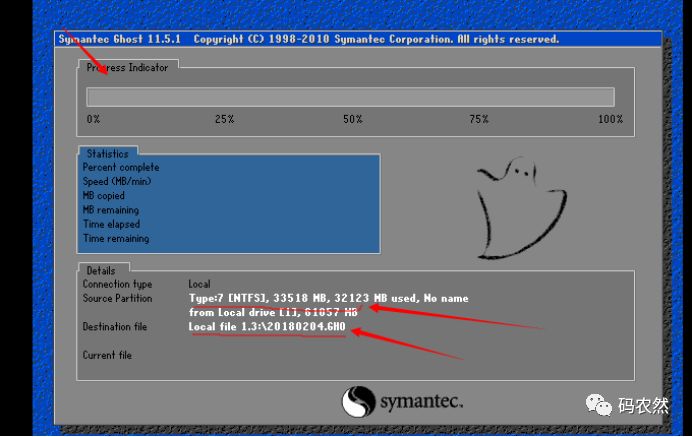The width and height of the screenshot is (692, 437).
Task: Click the 0% progress scale label
Action: [93, 119]
